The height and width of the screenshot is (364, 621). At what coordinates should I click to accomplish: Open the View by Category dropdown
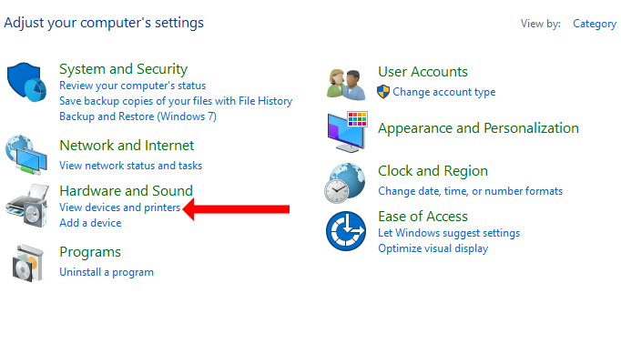594,24
